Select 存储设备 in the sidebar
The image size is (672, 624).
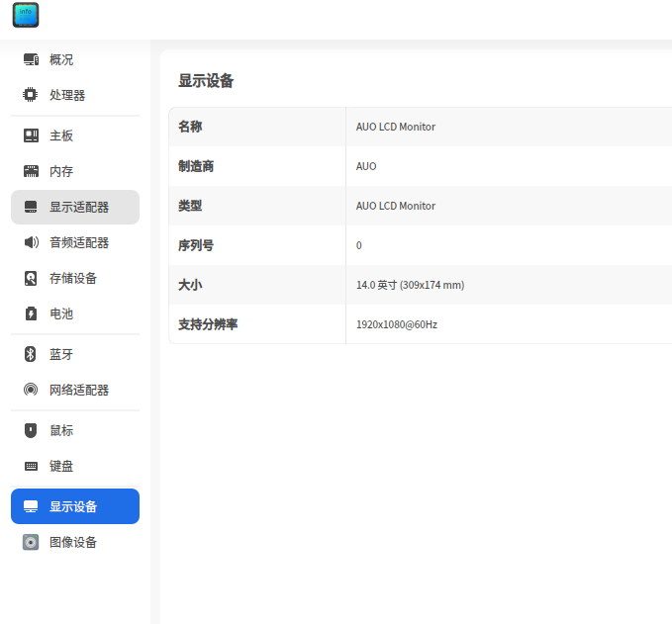pyautogui.click(x=75, y=278)
